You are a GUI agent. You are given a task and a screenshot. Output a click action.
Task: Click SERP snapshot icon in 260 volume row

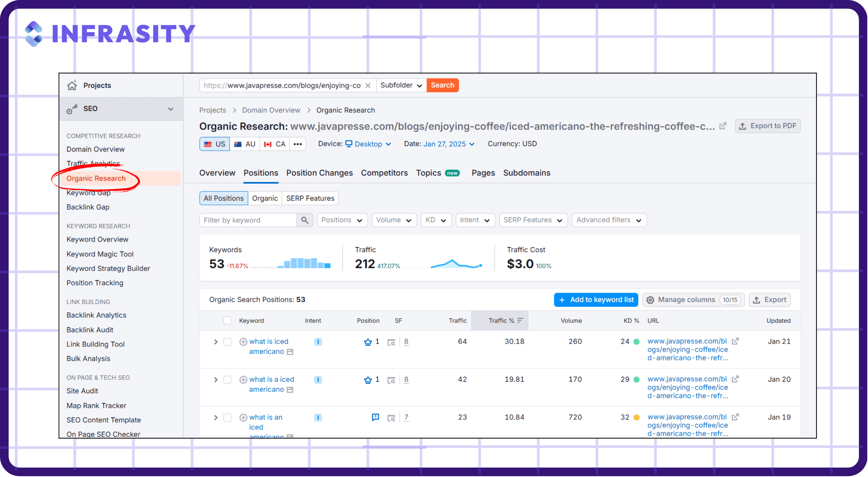pos(391,342)
